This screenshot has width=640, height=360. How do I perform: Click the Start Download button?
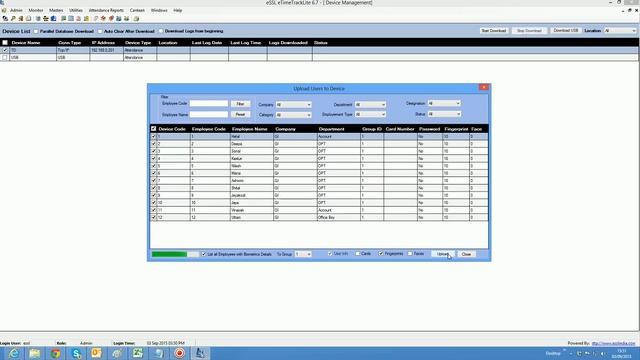[493, 31]
